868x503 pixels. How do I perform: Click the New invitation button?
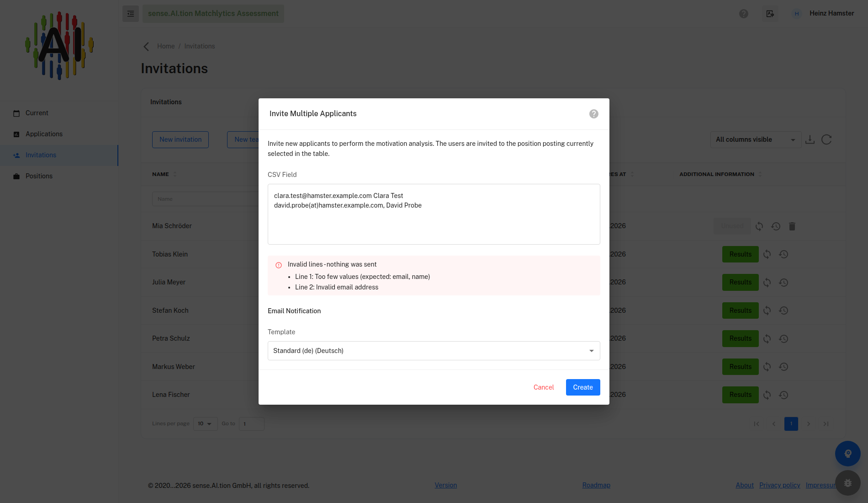(180, 139)
